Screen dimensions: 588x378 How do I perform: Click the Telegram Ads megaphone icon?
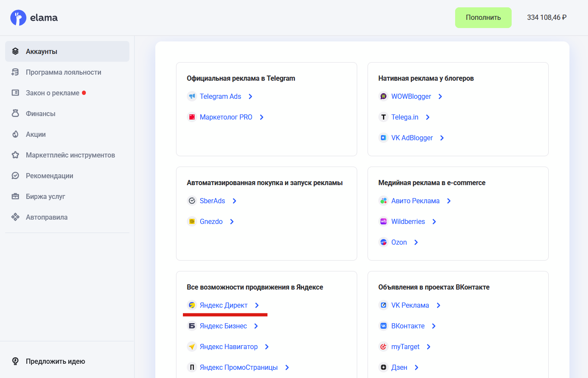click(x=192, y=96)
